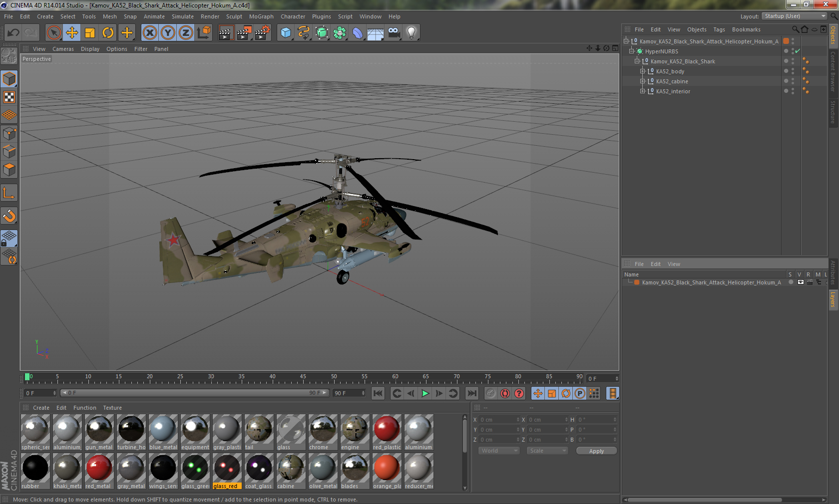Screen dimensions: 839x504
Task: Select the glass_red material thumbnail
Action: coord(227,471)
